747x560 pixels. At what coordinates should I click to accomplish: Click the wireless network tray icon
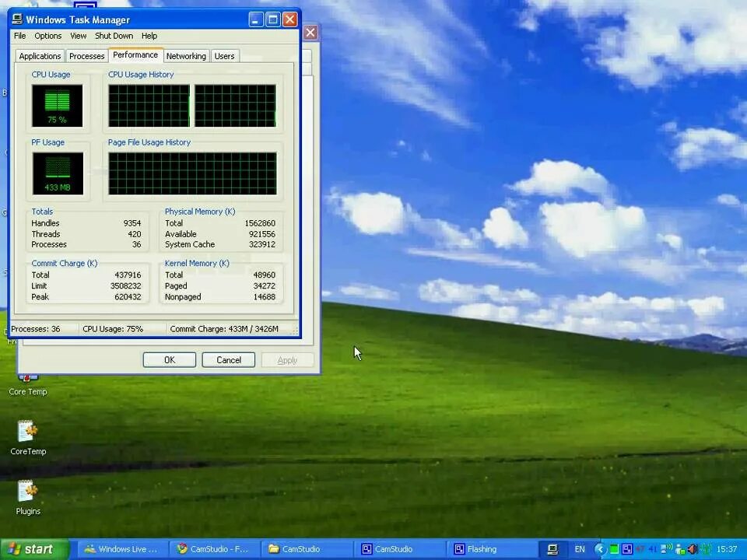tap(666, 548)
